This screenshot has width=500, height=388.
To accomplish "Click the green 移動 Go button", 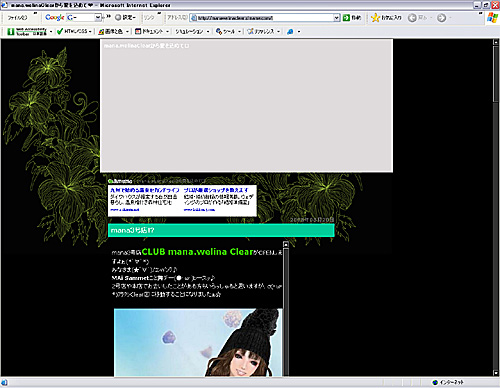I will 352,18.
